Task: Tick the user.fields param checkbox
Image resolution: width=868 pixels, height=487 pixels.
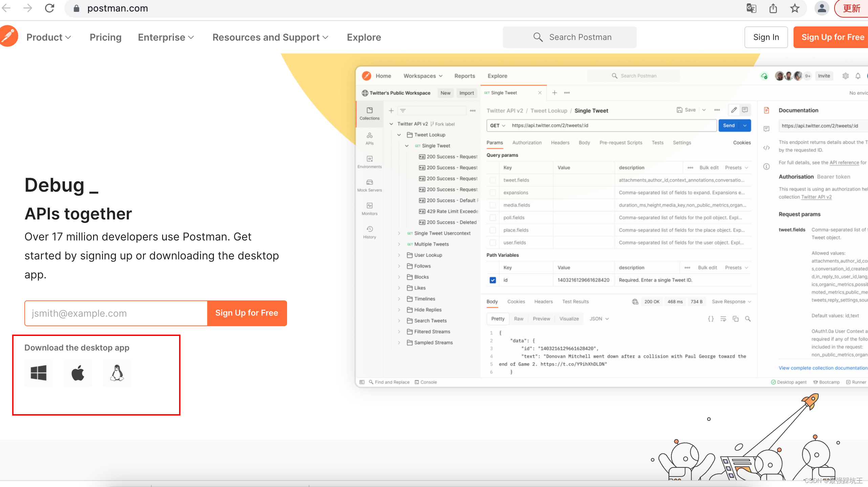Action: click(x=493, y=243)
